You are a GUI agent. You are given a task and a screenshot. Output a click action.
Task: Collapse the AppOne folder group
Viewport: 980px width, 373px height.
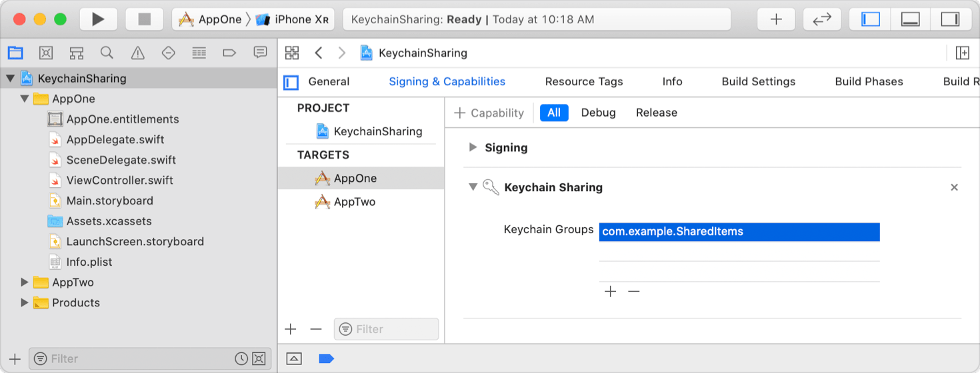tap(25, 99)
